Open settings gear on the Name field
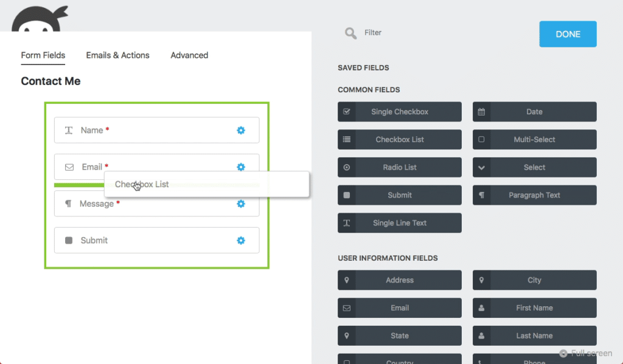Image resolution: width=623 pixels, height=364 pixels. coord(240,129)
